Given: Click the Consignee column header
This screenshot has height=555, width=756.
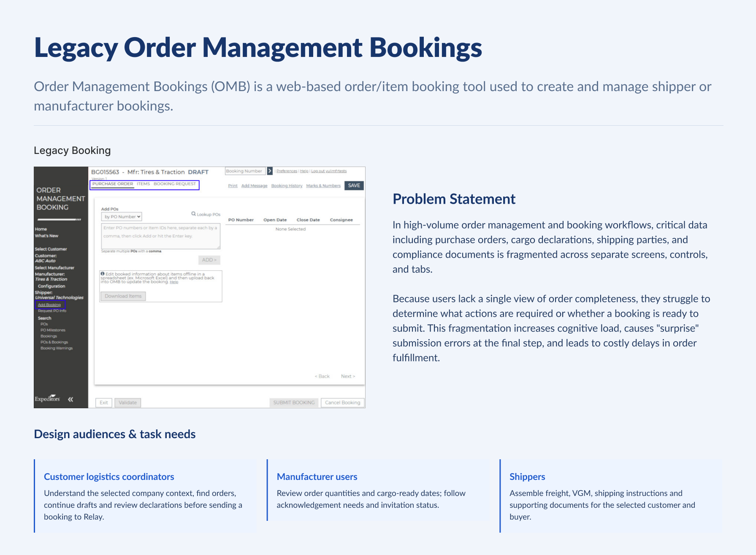Looking at the screenshot, I should coord(341,220).
